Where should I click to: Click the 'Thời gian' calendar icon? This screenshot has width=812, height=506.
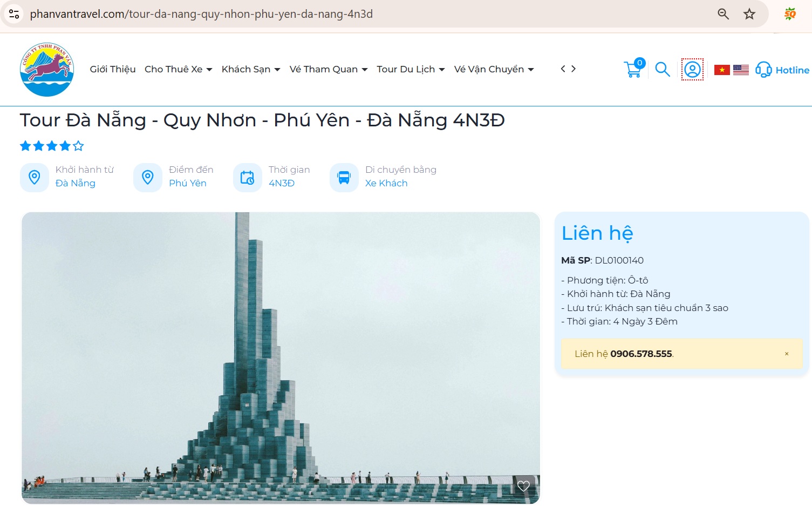pyautogui.click(x=247, y=177)
